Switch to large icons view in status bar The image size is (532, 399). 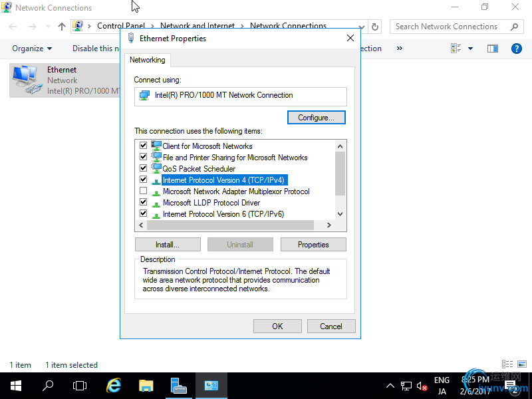(522, 364)
